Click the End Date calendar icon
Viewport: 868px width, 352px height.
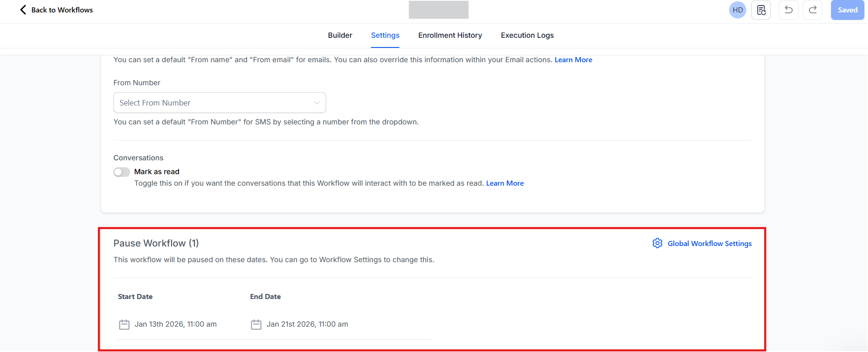click(256, 324)
